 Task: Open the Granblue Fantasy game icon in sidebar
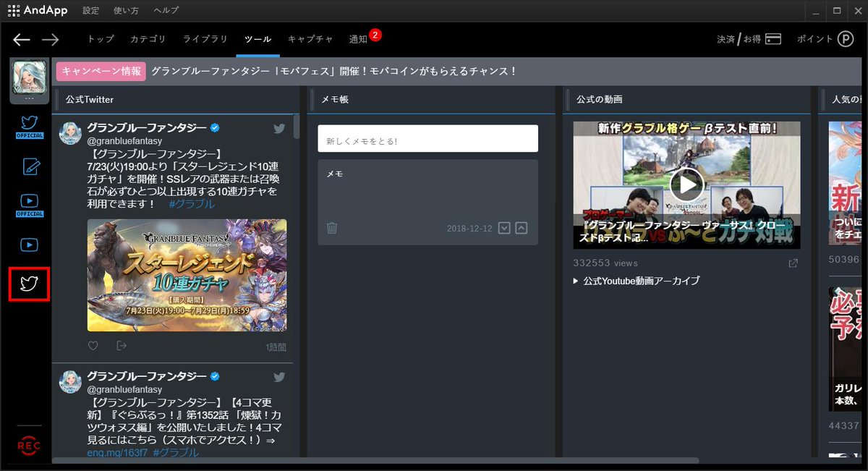tap(29, 78)
